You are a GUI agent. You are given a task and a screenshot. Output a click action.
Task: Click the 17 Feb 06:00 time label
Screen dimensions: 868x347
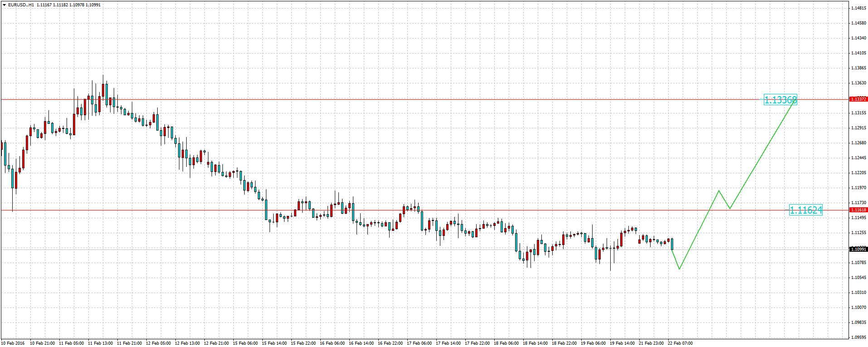(x=419, y=343)
